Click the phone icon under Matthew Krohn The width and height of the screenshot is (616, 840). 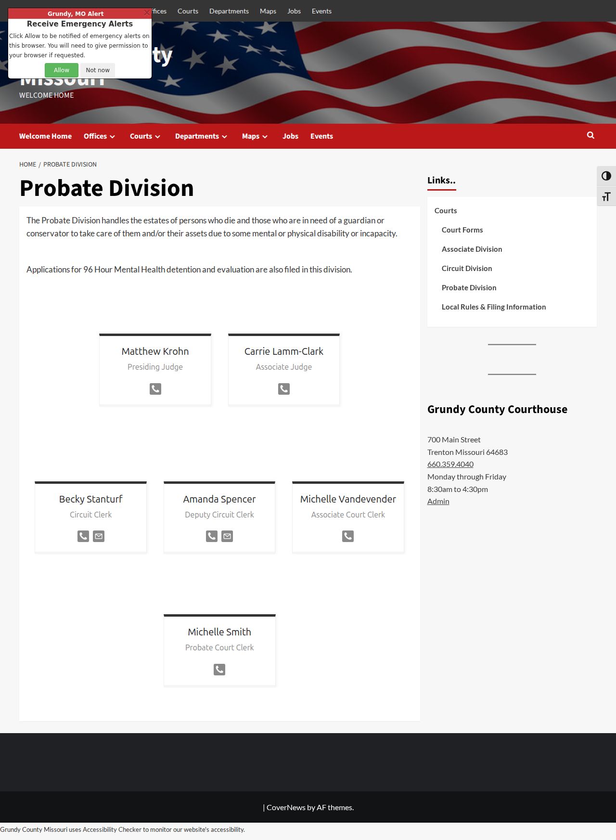(155, 389)
